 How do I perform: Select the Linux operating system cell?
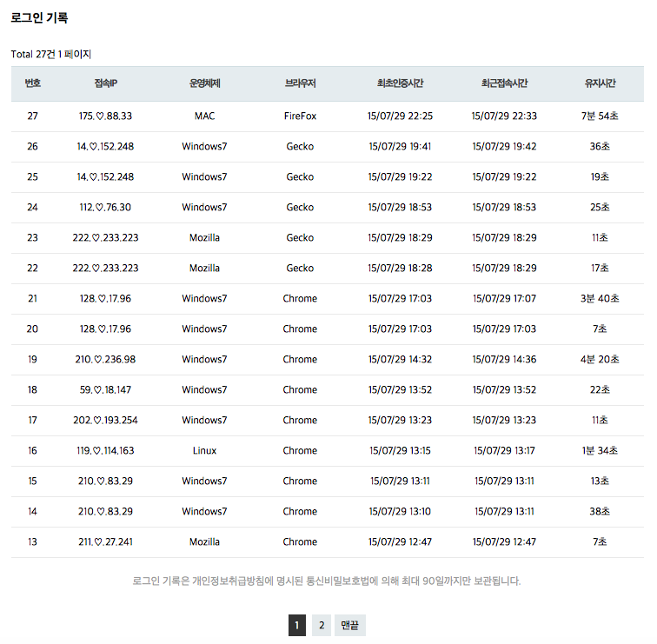click(204, 451)
